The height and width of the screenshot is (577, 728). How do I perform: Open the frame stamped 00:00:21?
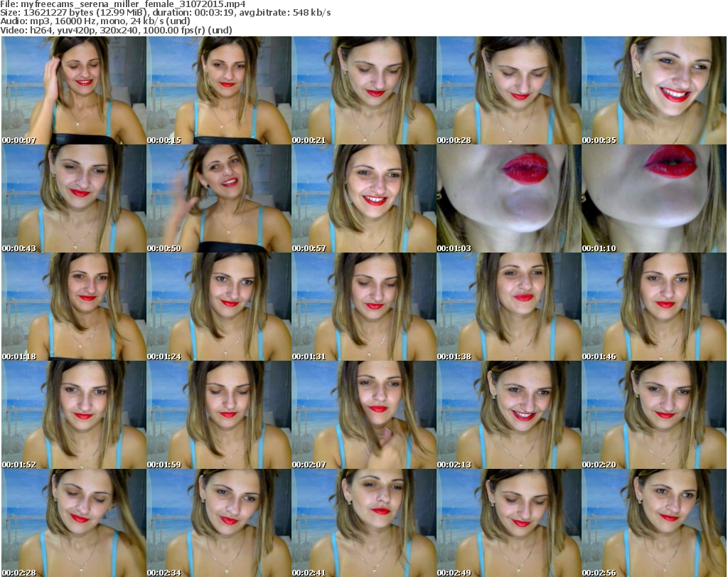coord(364,90)
